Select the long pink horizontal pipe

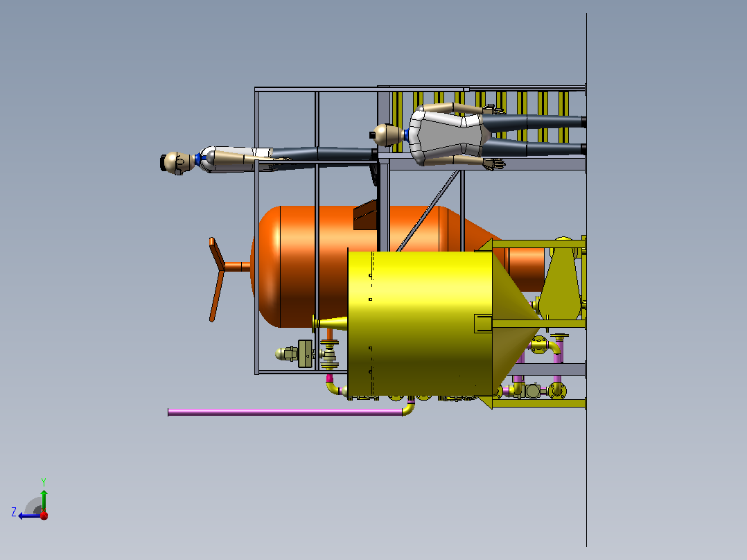[x=285, y=412]
